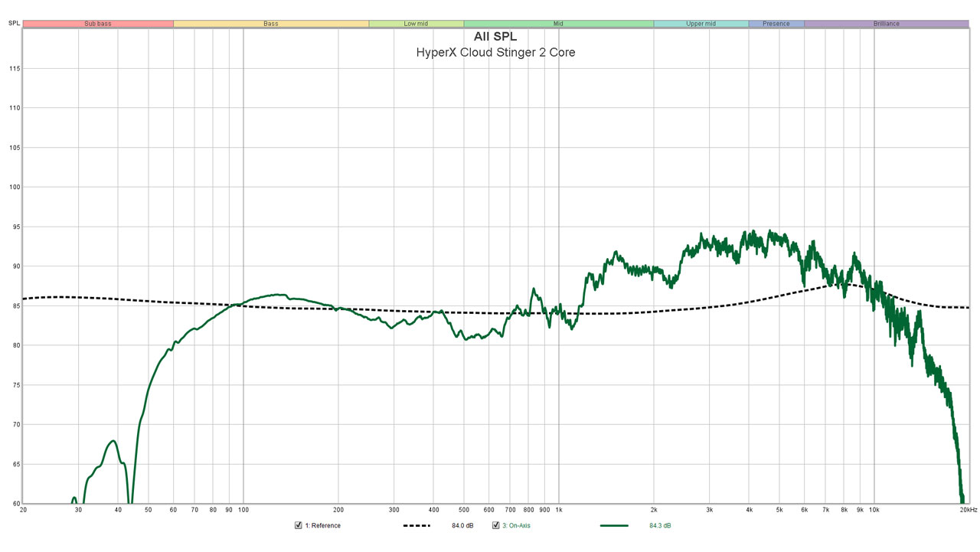Viewport: 980px width, 552px height.
Task: Click the 84.0 dB Reference value
Action: click(463, 526)
